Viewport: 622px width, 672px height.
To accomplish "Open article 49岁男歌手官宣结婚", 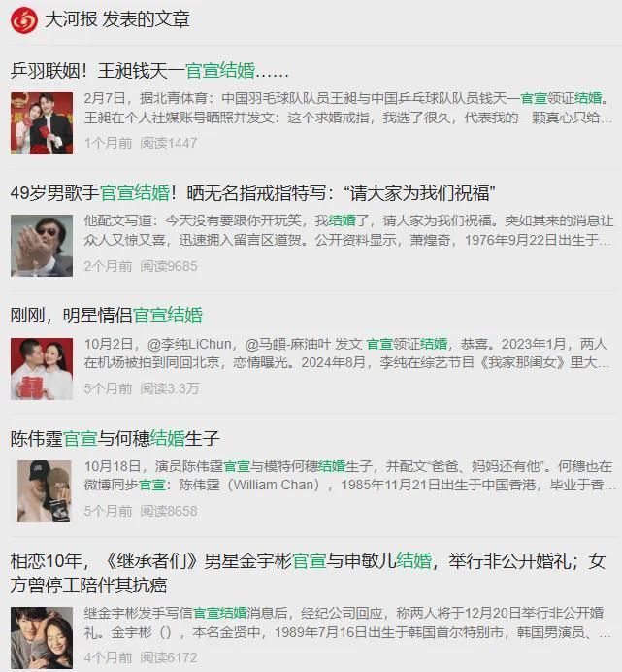I will (252, 193).
